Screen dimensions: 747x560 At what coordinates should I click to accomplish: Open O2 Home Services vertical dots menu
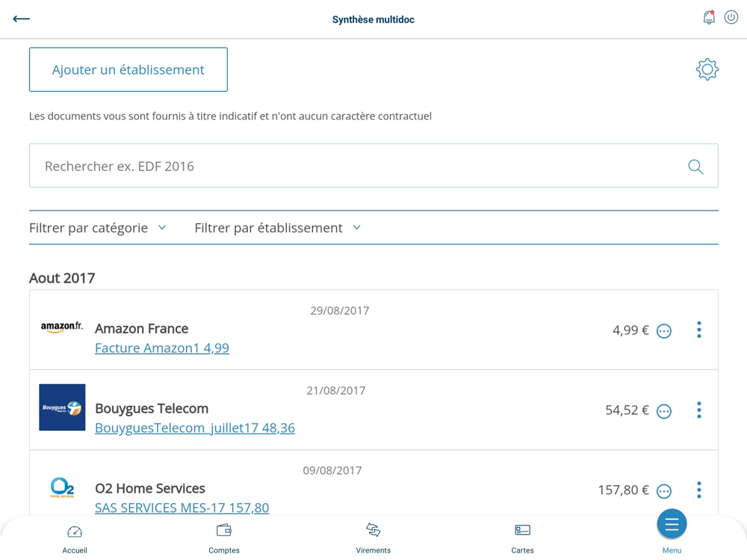point(699,490)
